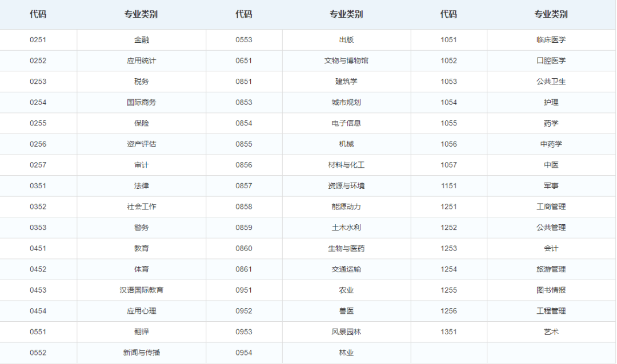Click code 0256
Viewport: 617px width, 364px height.
coord(38,144)
